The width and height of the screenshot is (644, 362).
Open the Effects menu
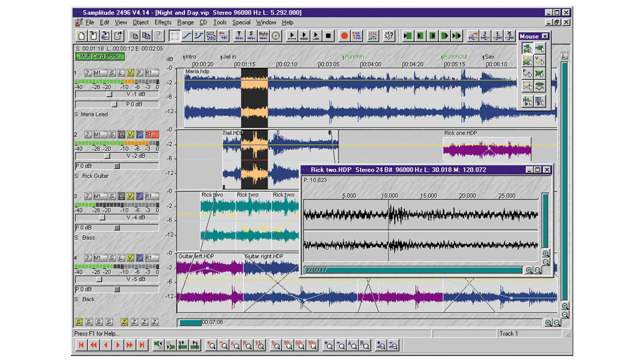tap(163, 22)
